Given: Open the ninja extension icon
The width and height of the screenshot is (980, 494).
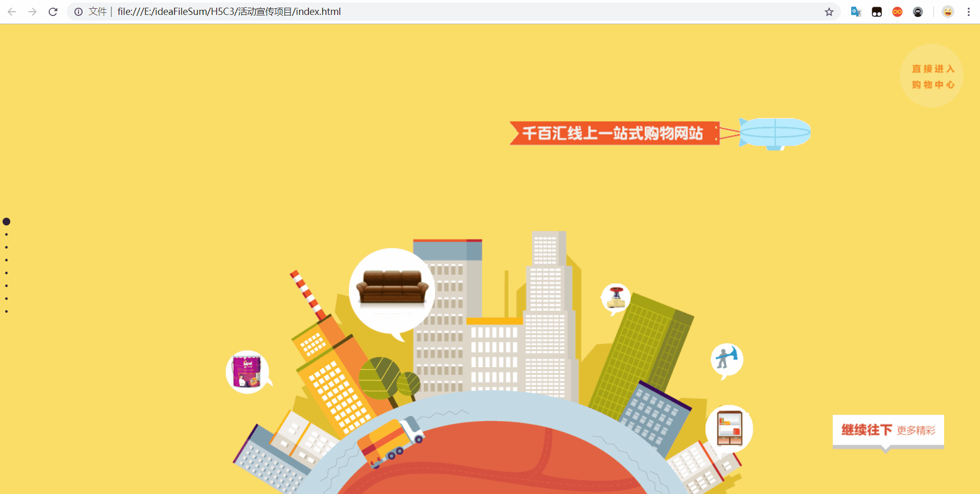Looking at the screenshot, I should (918, 12).
